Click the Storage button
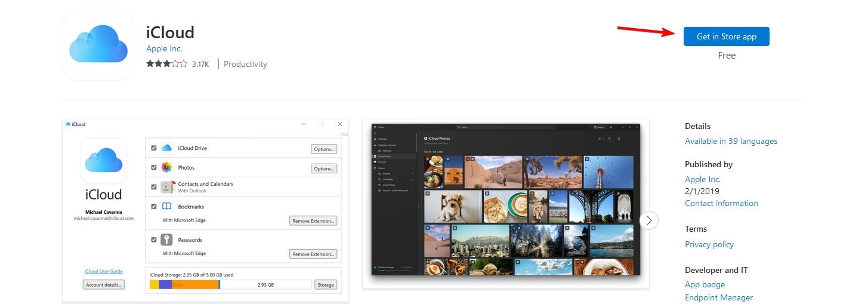The width and height of the screenshot is (868, 304). tap(326, 285)
